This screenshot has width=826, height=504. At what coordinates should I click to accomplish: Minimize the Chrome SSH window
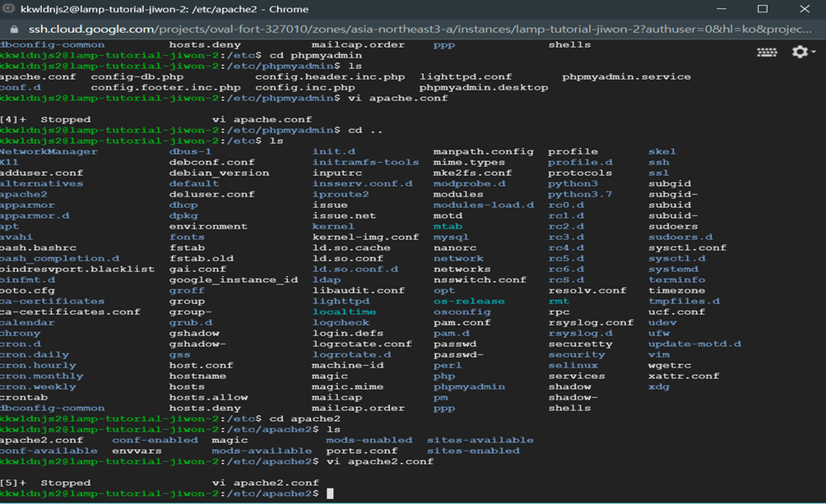pyautogui.click(x=722, y=9)
